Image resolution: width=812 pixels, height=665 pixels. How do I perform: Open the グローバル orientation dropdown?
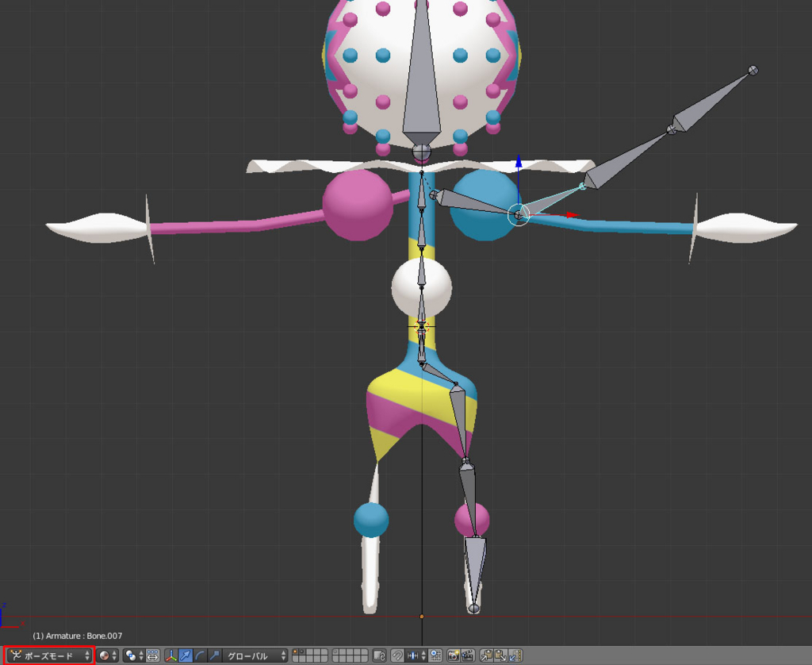pos(255,655)
